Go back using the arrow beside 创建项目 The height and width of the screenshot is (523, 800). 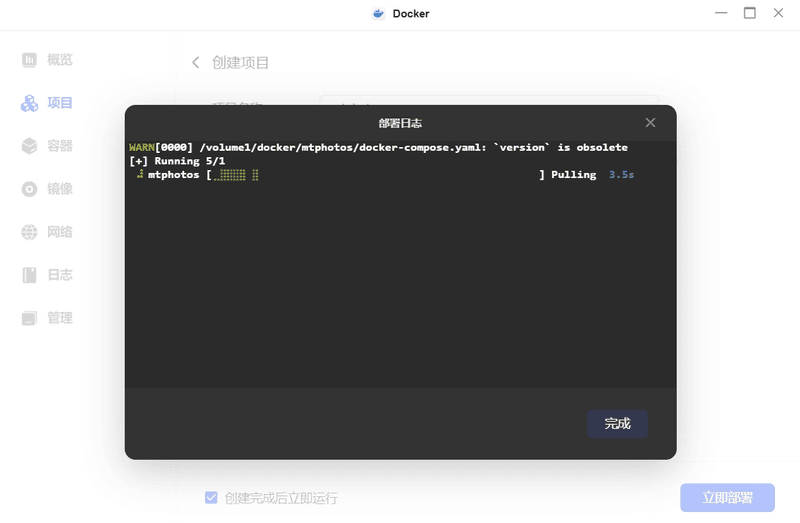tap(195, 63)
